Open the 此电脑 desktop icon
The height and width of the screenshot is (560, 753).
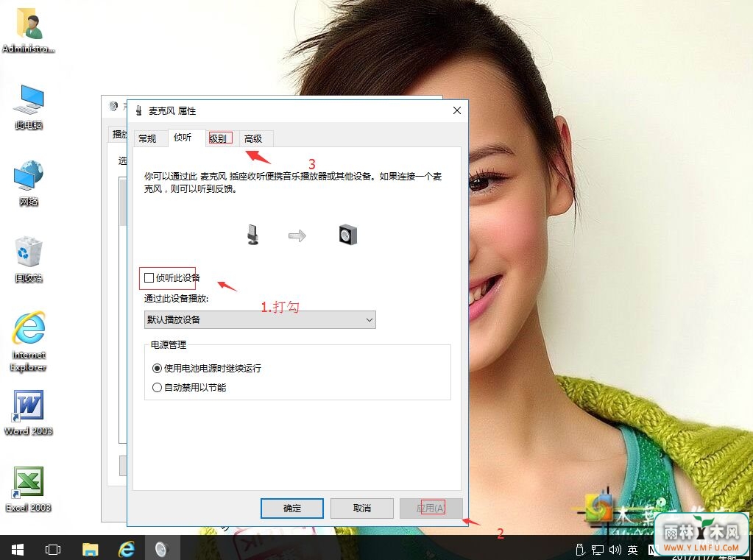pyautogui.click(x=29, y=106)
